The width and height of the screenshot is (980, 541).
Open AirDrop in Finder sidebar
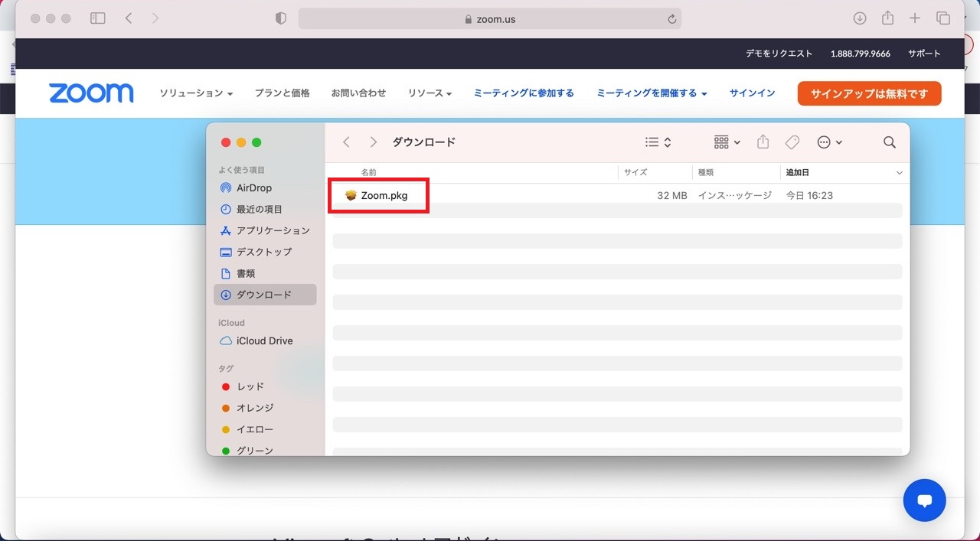253,188
